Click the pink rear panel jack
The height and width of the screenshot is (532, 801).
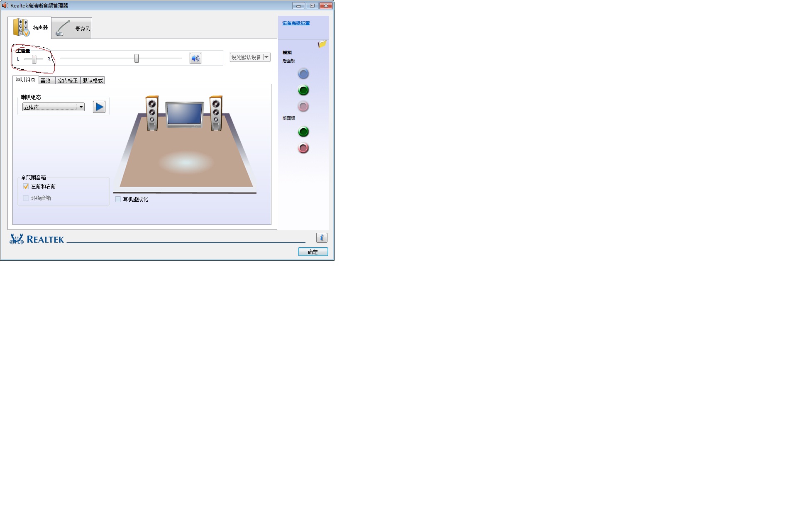point(303,107)
